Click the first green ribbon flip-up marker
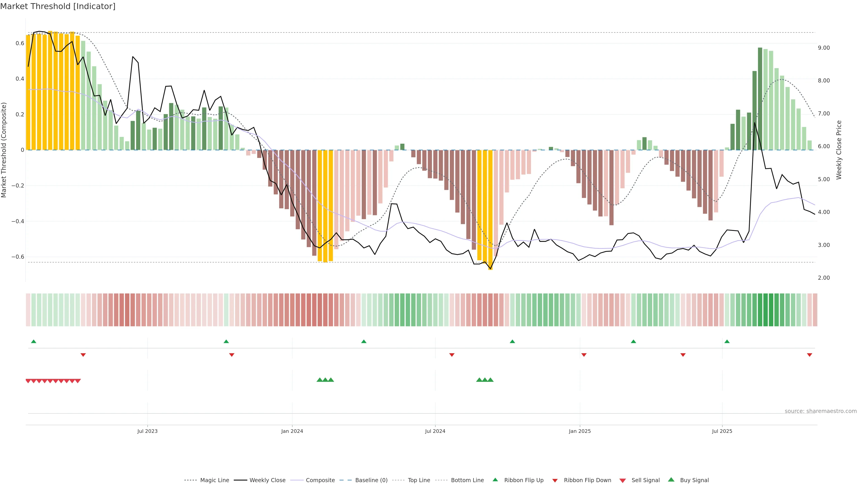The image size is (868, 488). pyautogui.click(x=34, y=342)
